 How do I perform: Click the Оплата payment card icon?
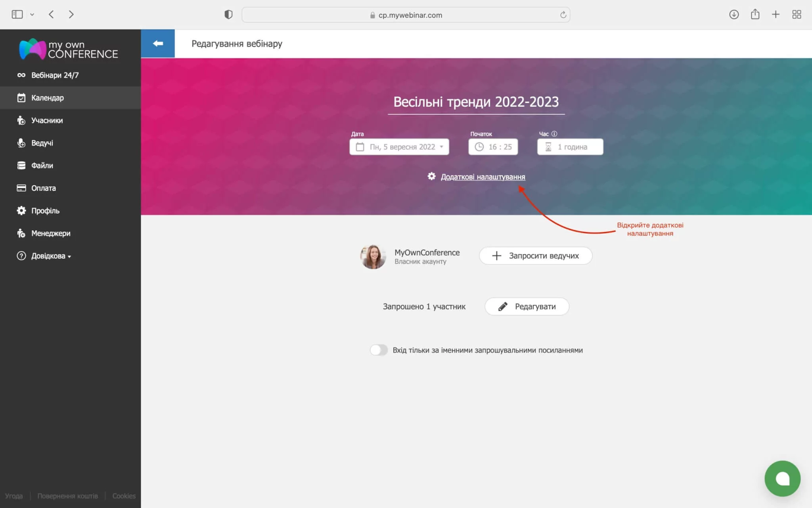coord(22,188)
